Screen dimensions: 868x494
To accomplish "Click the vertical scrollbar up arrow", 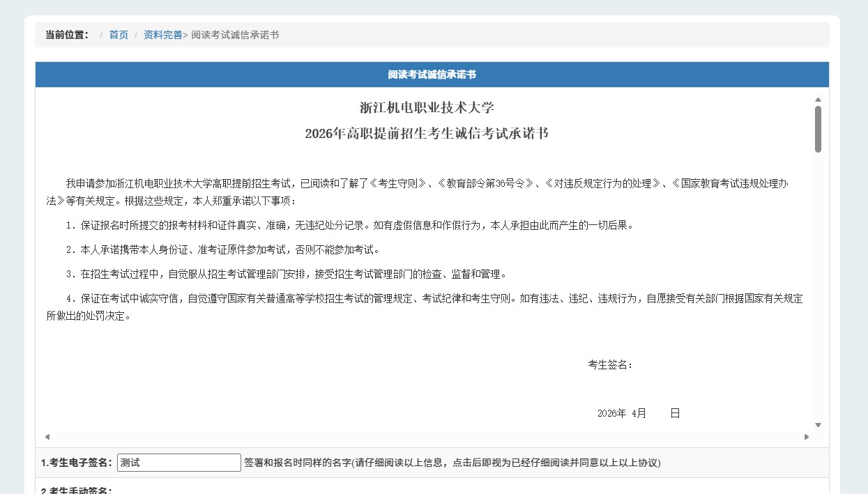I will 818,100.
